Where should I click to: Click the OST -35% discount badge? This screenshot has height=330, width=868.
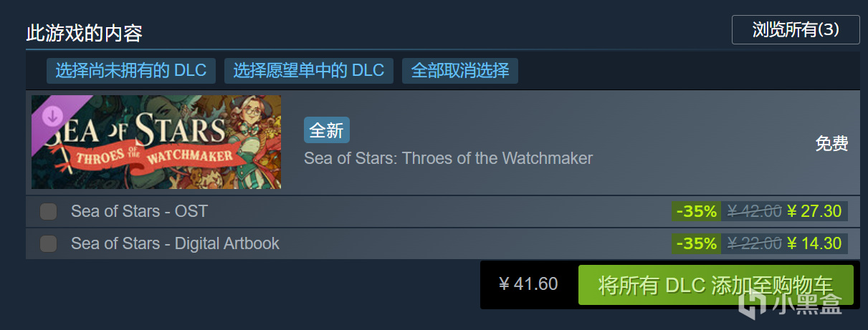[697, 211]
